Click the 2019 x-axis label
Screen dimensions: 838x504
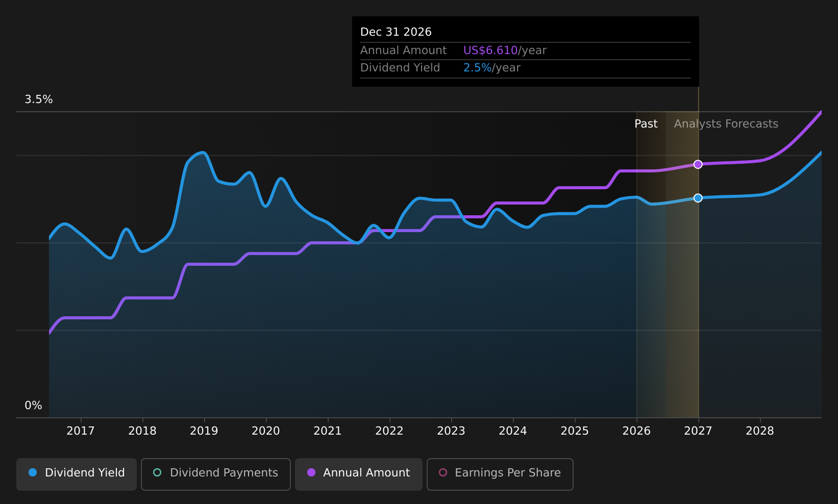tap(204, 431)
